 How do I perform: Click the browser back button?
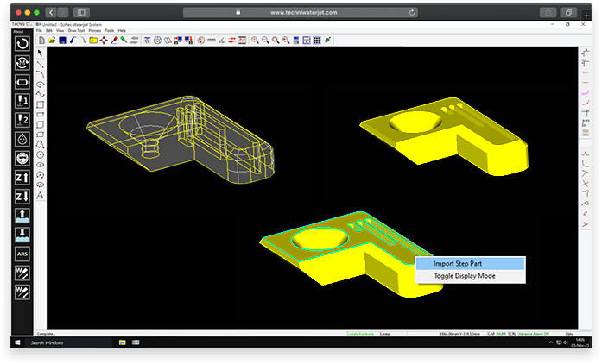51,13
